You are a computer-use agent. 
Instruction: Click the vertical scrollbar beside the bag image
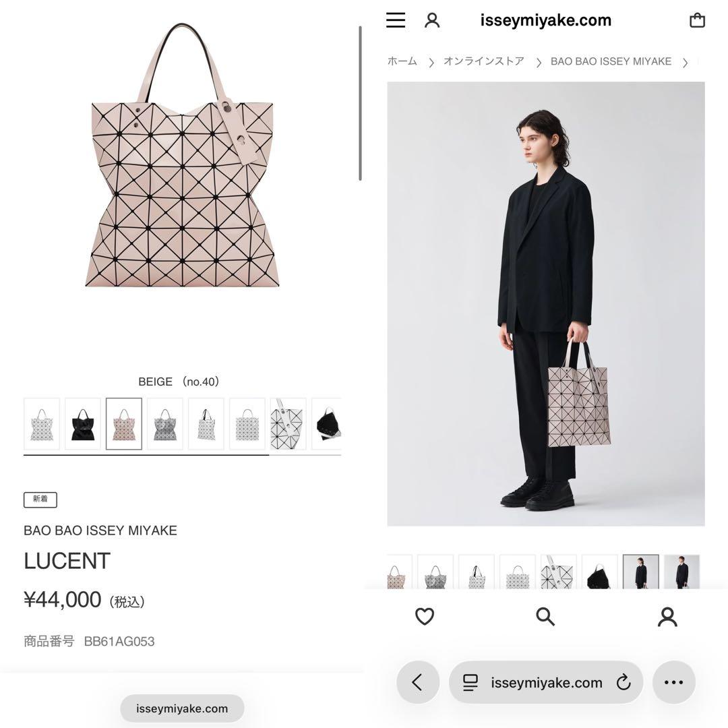pyautogui.click(x=360, y=103)
